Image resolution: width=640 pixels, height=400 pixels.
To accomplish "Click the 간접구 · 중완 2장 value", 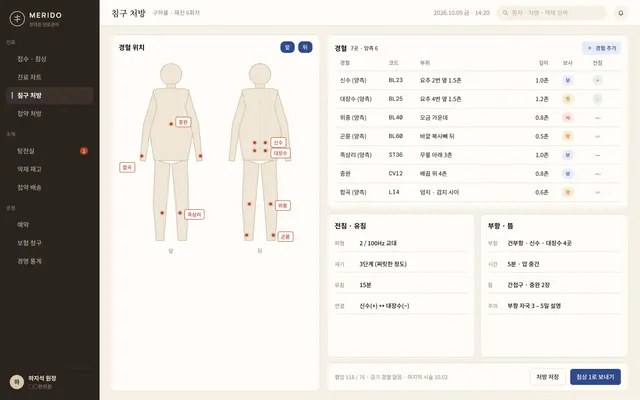I will click(x=528, y=285).
